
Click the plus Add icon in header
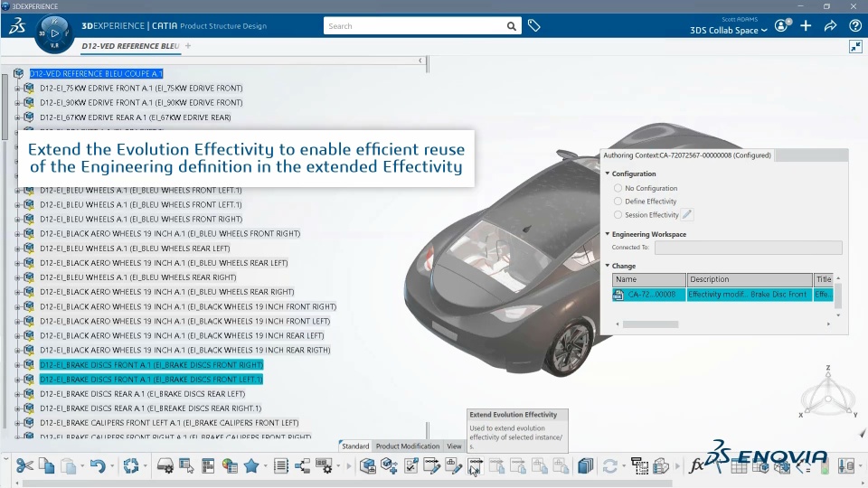(806, 25)
